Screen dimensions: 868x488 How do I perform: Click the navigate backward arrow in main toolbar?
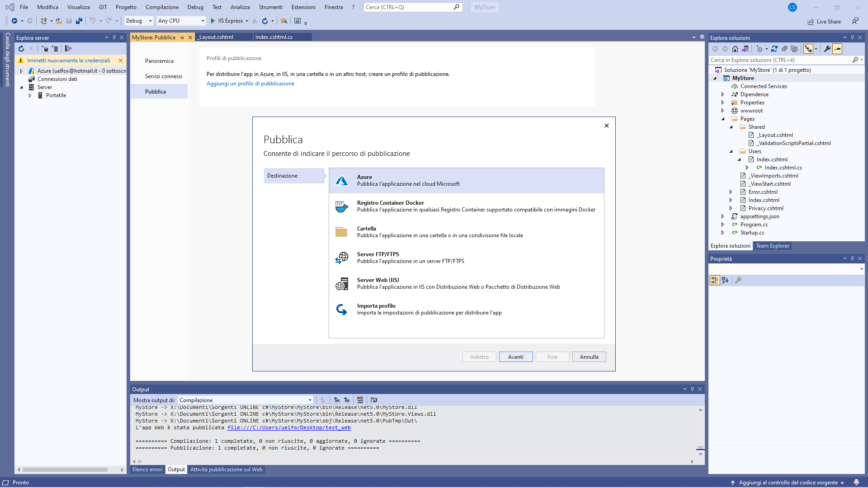click(14, 21)
